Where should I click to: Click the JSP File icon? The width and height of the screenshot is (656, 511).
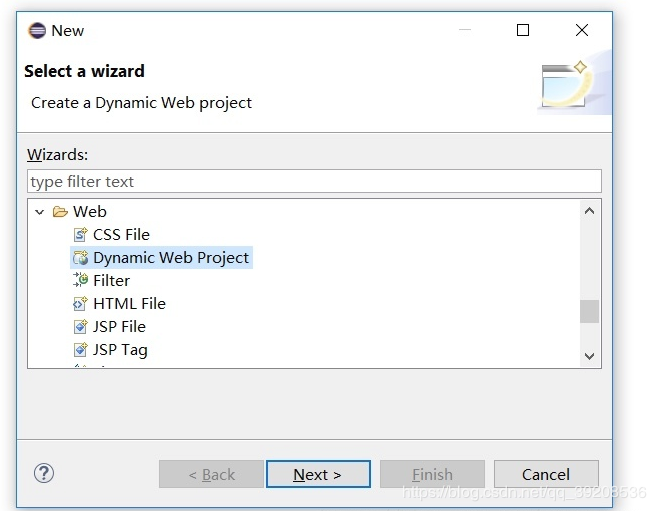tap(81, 327)
